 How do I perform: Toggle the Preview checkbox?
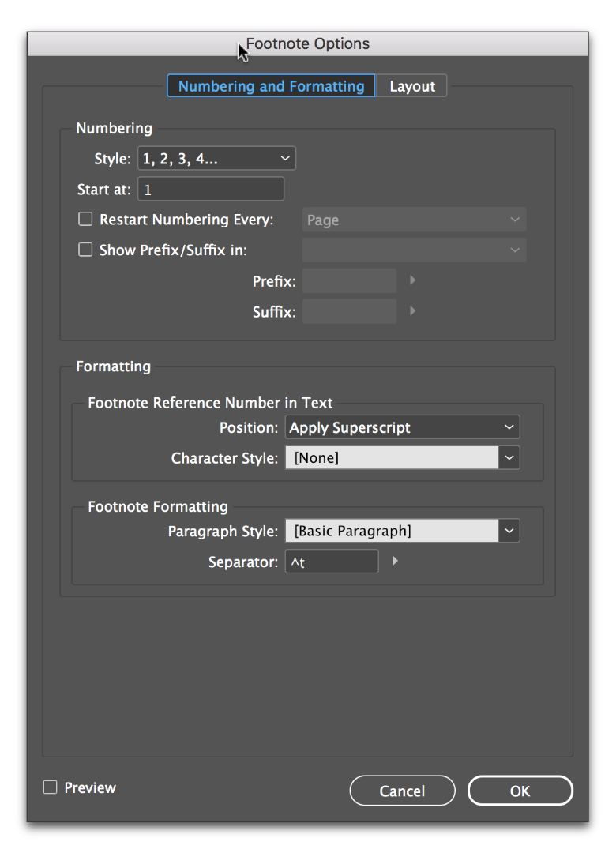(x=49, y=787)
